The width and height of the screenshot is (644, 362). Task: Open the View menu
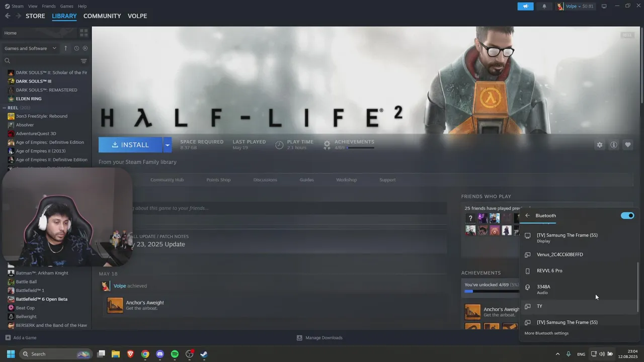33,6
